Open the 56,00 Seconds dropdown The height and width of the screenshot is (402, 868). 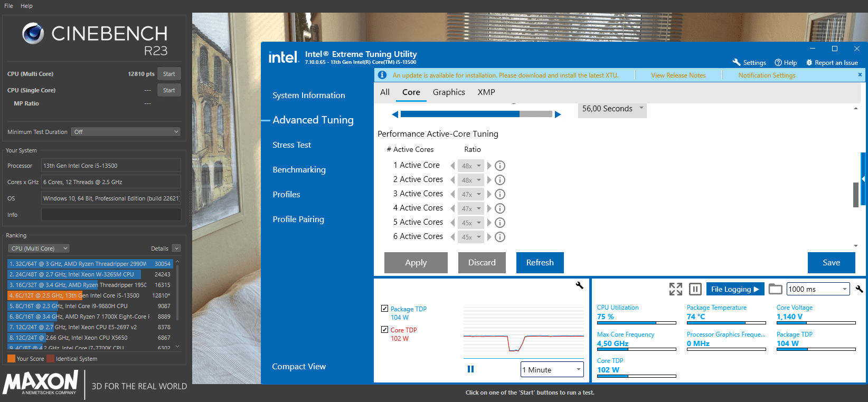tap(612, 109)
